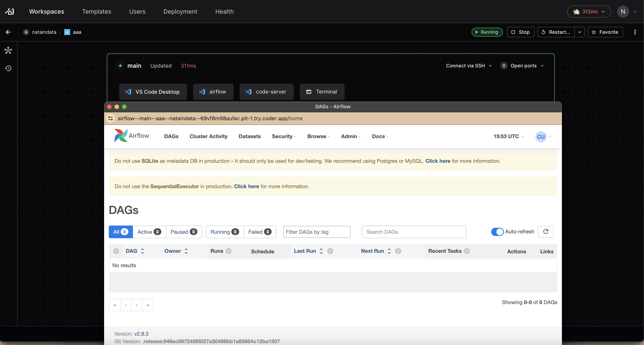Select the Paused DAGs filter
The width and height of the screenshot is (644, 345).
pyautogui.click(x=184, y=232)
